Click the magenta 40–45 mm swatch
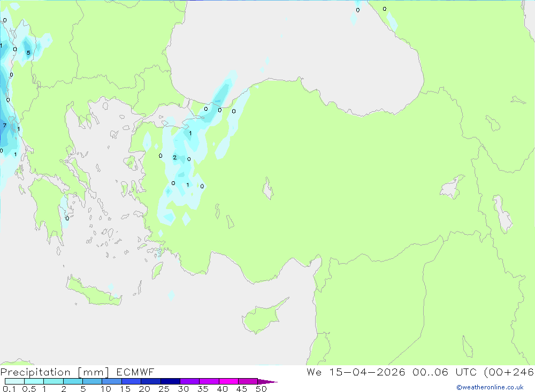 [228, 381]
